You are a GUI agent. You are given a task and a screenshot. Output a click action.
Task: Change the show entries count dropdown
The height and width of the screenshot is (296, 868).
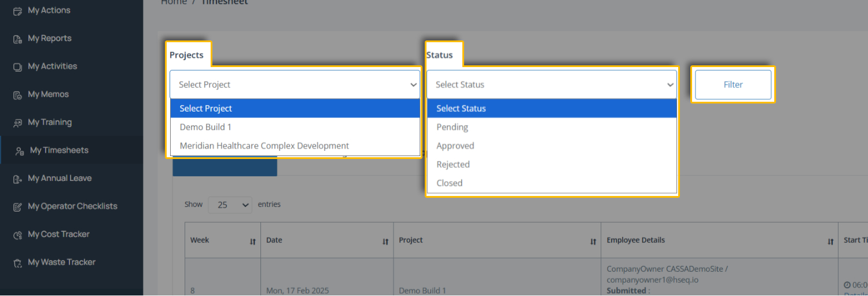pos(230,205)
